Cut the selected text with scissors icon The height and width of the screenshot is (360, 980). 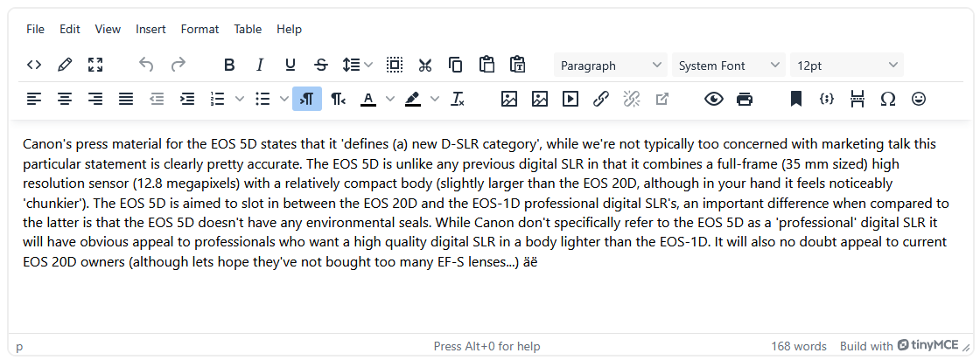point(425,65)
